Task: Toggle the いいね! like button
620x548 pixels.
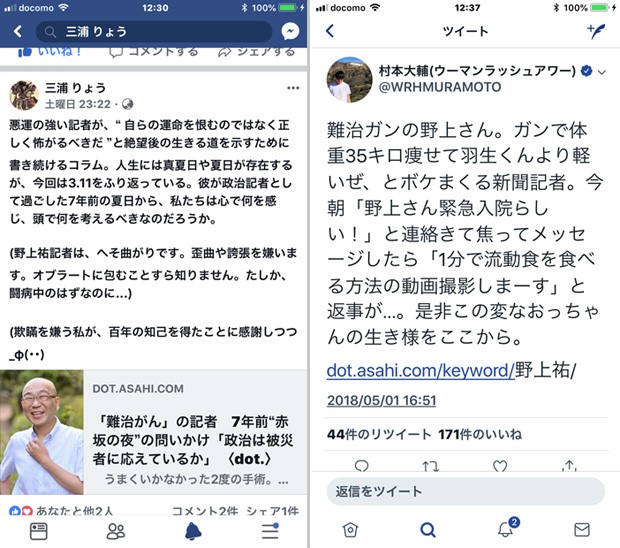Action: [49, 52]
